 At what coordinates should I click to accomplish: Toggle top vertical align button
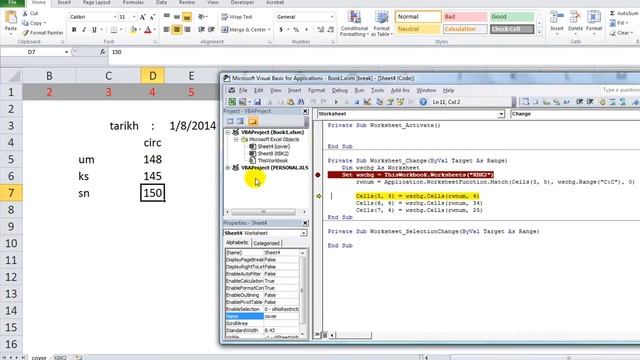(x=167, y=17)
